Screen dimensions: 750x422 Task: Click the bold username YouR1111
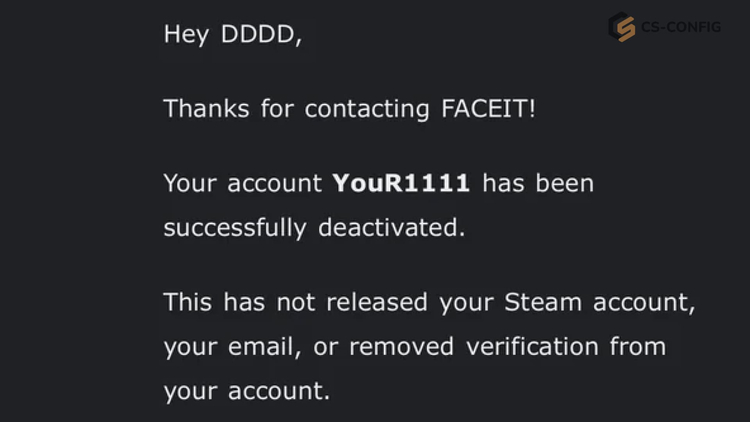click(401, 183)
